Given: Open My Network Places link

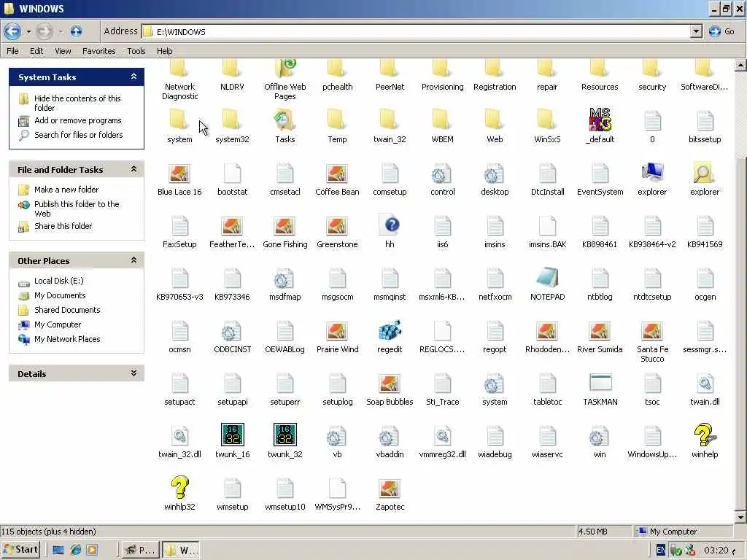Looking at the screenshot, I should (x=67, y=339).
